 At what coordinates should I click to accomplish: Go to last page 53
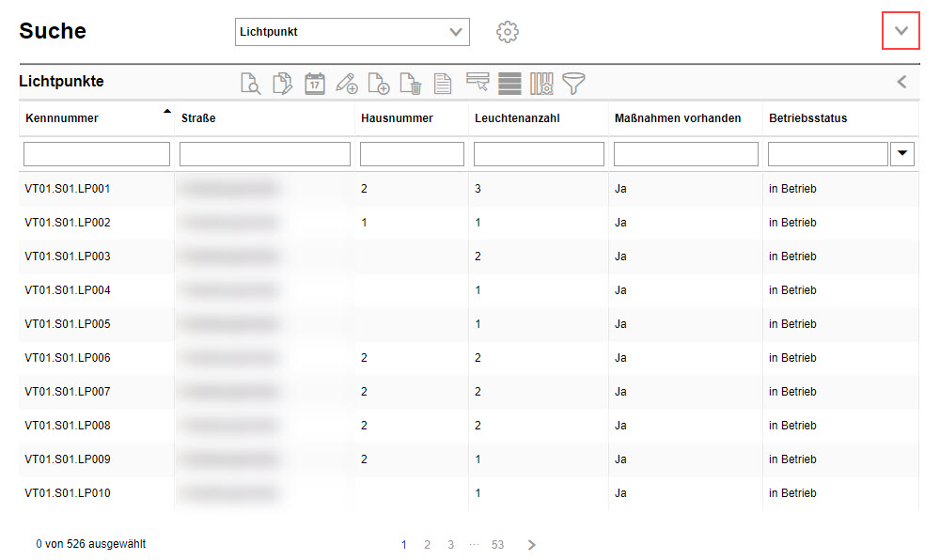497,545
